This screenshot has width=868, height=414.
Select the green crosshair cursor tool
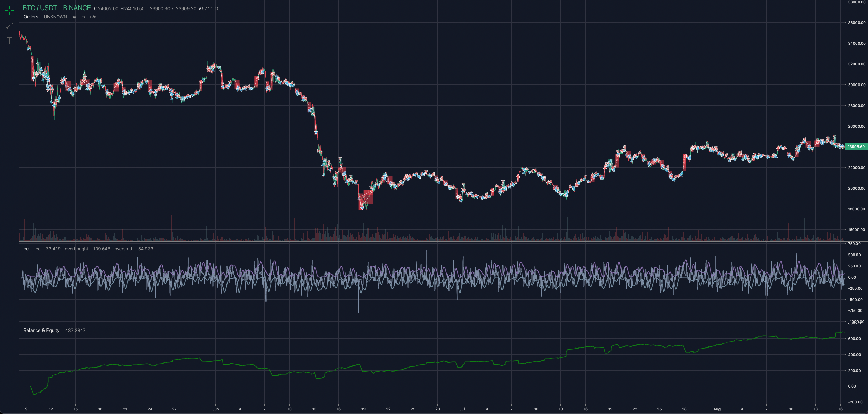tap(10, 11)
